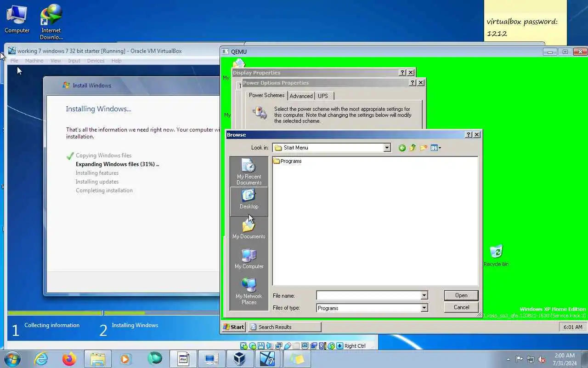Image resolution: width=588 pixels, height=368 pixels.
Task: Open the View Menu dropdown in Browse
Action: pos(436,148)
